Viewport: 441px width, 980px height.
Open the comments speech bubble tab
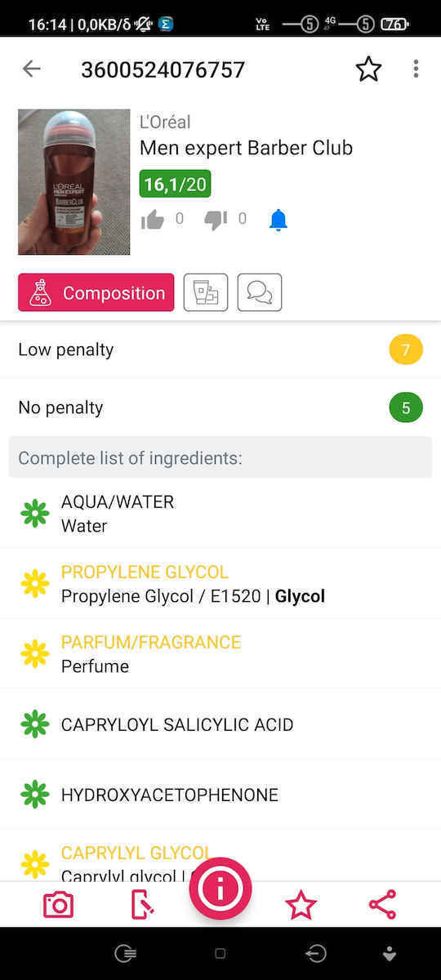tap(260, 292)
